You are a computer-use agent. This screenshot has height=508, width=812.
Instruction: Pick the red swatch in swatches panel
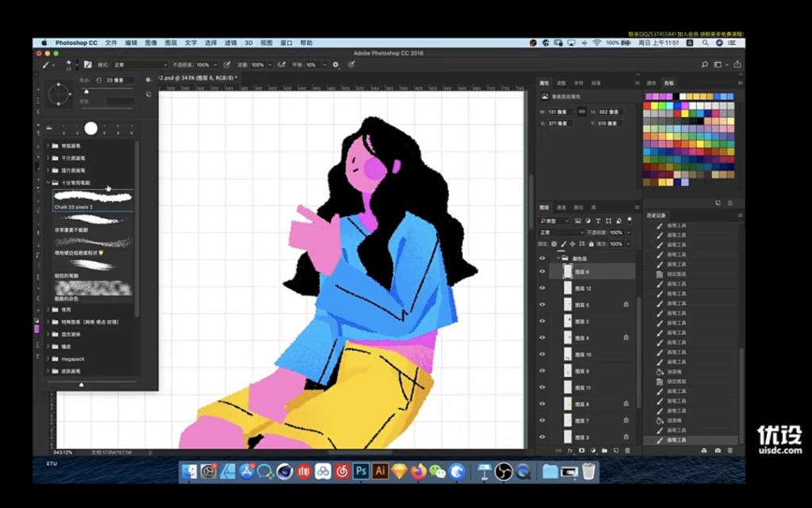648,105
